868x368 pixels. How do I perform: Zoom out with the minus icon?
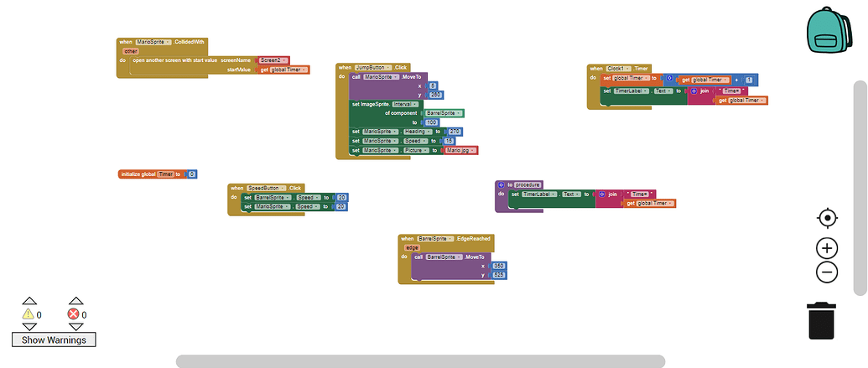click(827, 272)
